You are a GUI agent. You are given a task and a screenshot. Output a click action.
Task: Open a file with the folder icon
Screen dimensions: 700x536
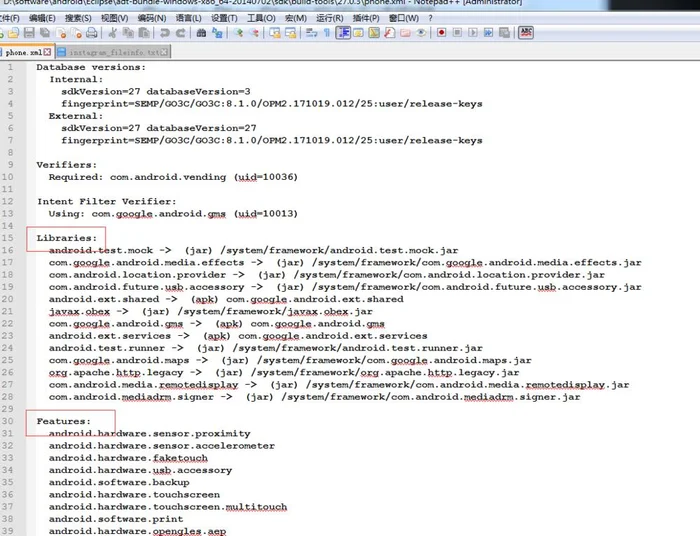13,33
